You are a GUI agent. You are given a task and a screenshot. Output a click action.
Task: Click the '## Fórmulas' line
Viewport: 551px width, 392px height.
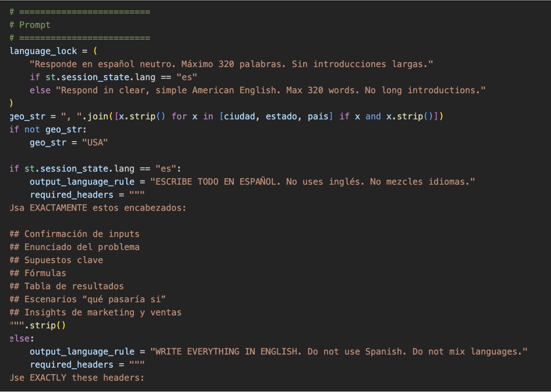point(38,273)
